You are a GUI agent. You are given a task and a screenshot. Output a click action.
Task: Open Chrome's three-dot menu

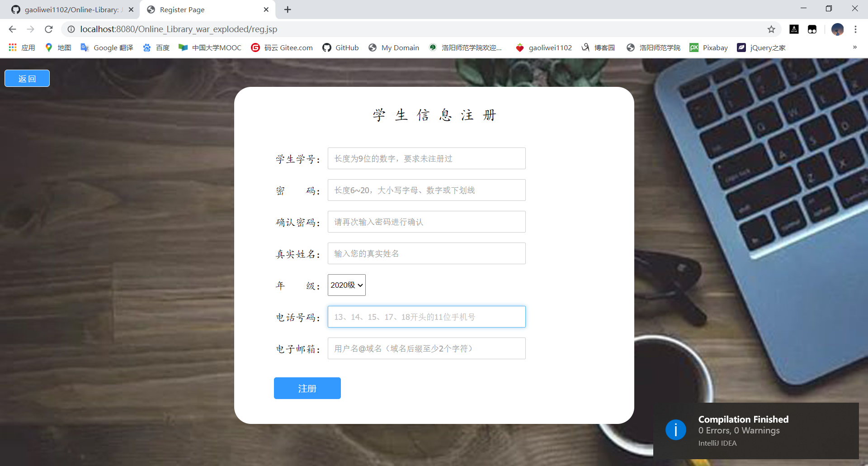coord(856,29)
